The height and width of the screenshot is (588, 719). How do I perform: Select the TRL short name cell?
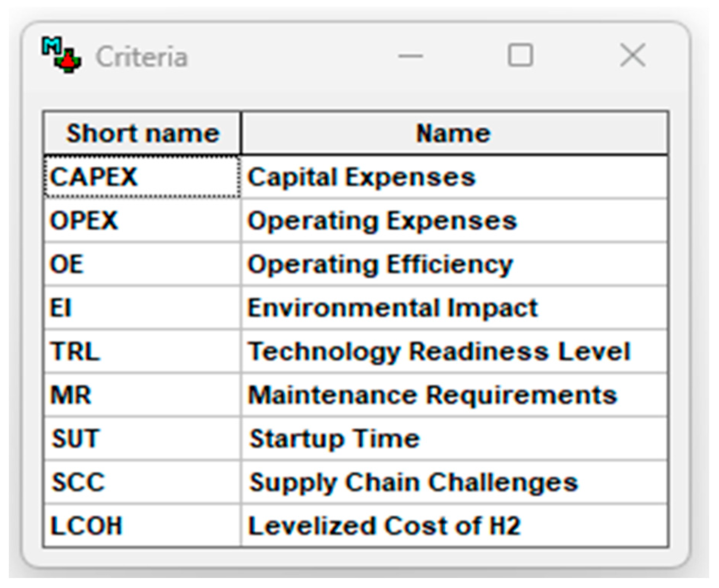[x=142, y=351]
